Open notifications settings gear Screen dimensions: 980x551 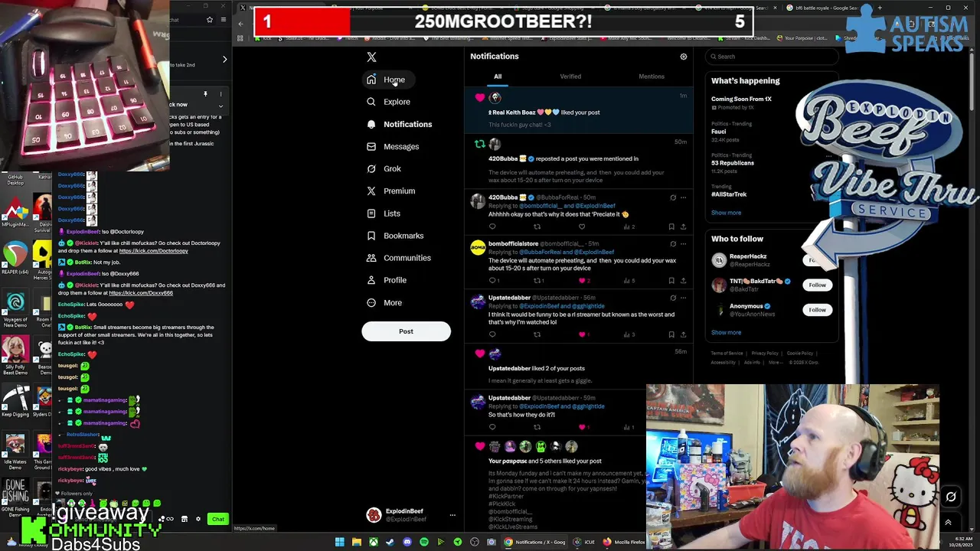[684, 57]
